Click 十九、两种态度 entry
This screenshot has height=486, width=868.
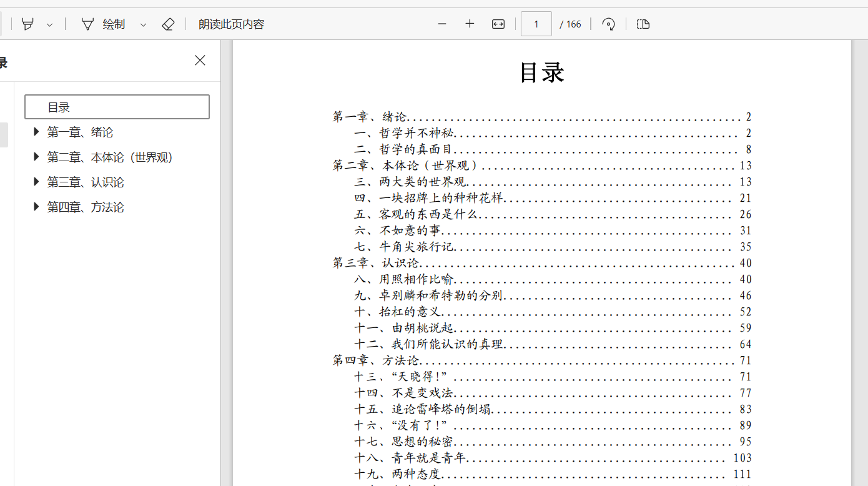553,474
